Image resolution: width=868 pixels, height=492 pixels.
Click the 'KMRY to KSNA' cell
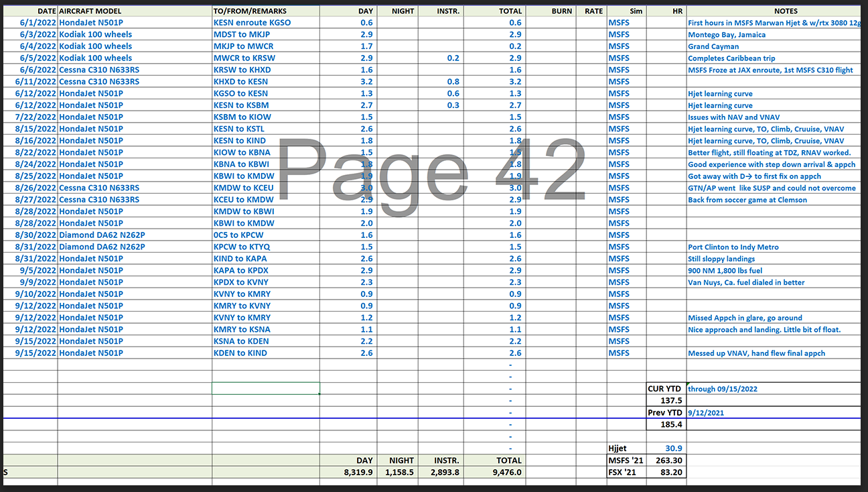(266, 329)
